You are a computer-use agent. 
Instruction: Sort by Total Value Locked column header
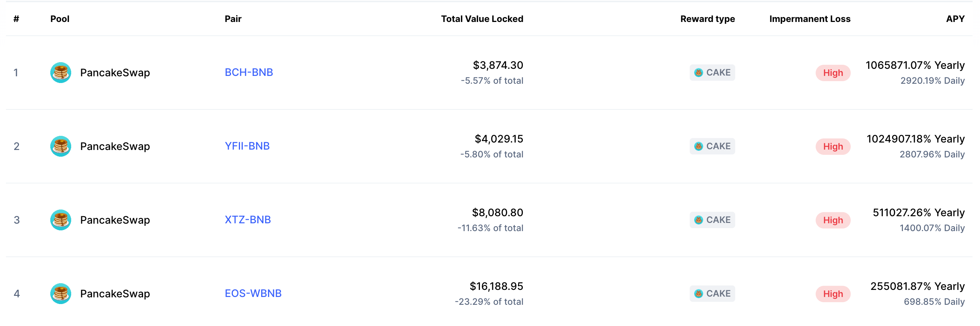482,19
